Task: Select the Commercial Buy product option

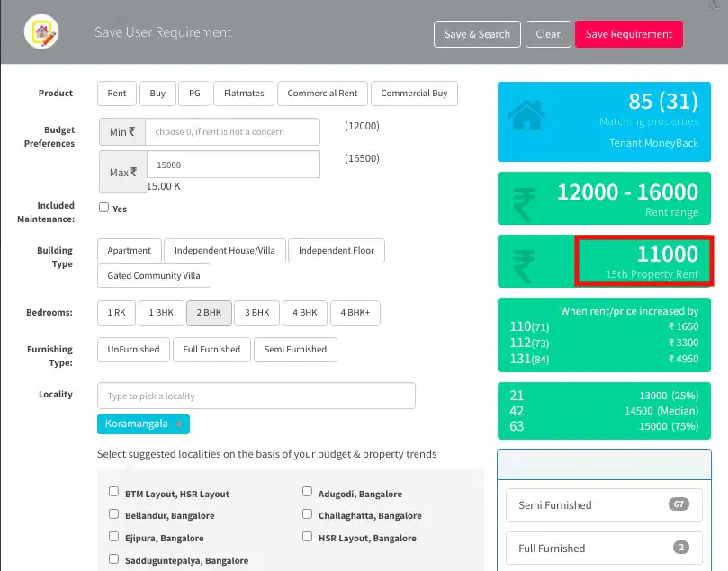Action: point(414,94)
